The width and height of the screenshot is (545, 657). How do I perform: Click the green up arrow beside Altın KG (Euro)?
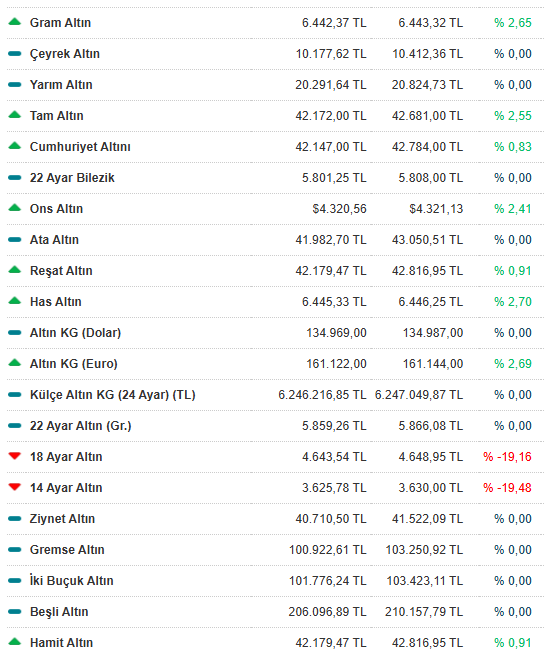15,362
